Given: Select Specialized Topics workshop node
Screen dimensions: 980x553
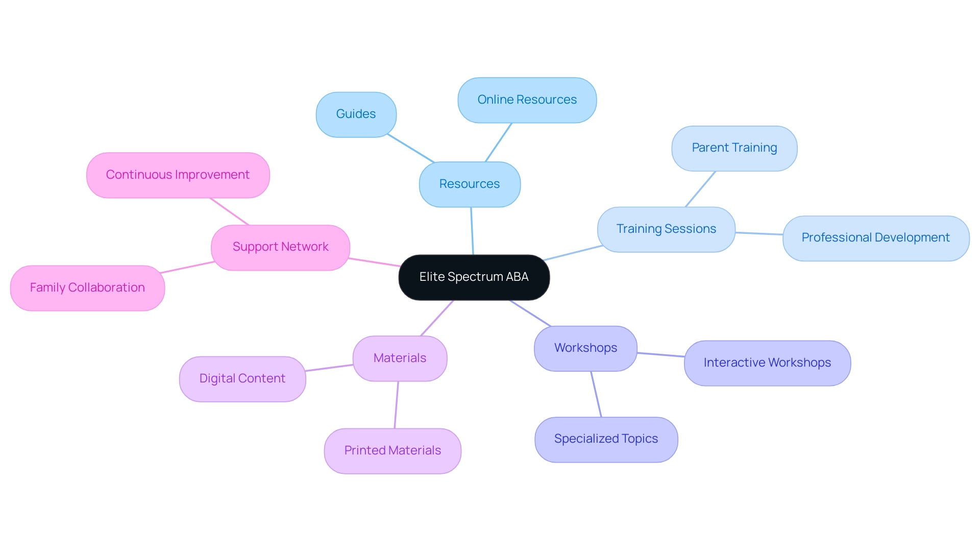Looking at the screenshot, I should (x=604, y=438).
